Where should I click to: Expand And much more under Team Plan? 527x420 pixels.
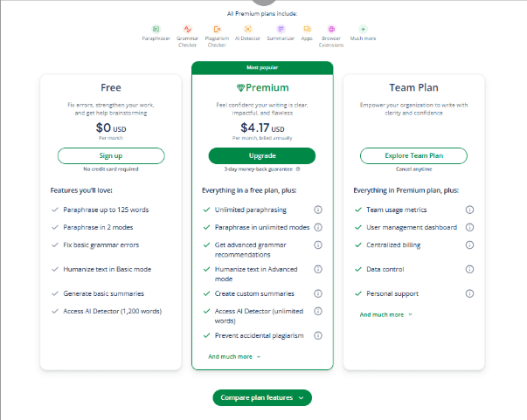(385, 314)
